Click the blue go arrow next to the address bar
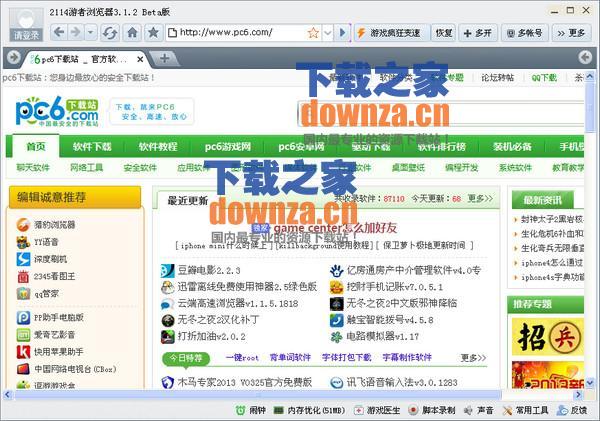Viewport: 600px width, 421px height. click(x=343, y=33)
